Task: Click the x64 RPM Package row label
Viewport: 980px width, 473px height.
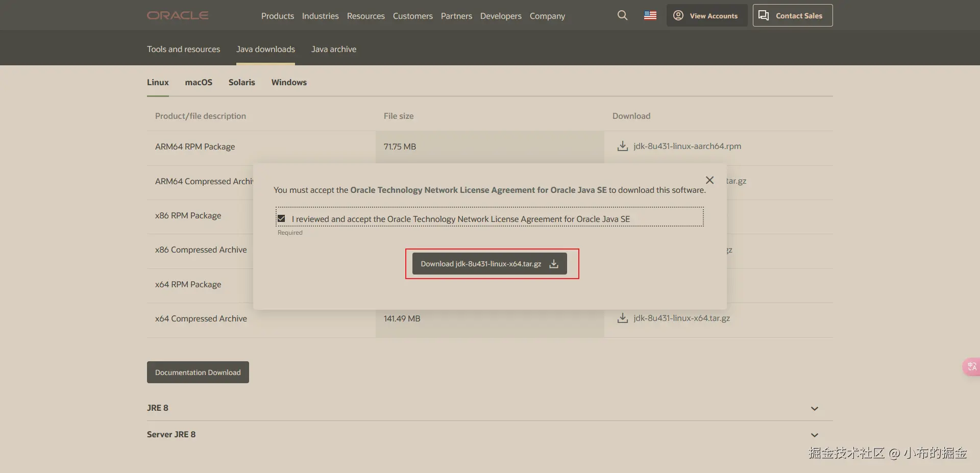Action: [188, 284]
